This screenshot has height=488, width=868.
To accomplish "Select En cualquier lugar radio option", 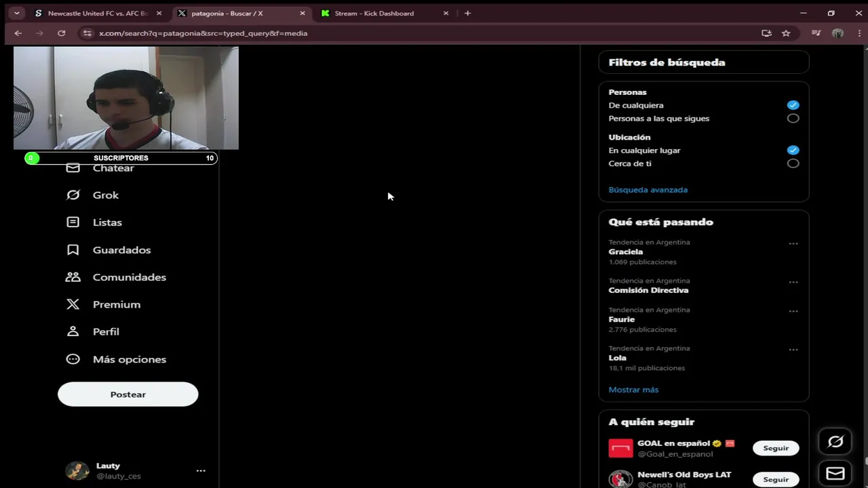I will pyautogui.click(x=793, y=150).
